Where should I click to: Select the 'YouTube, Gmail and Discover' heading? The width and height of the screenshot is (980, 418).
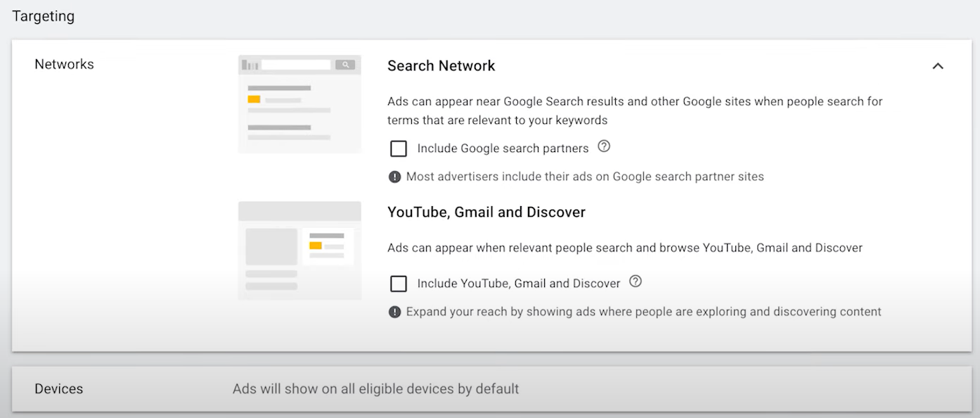486,212
